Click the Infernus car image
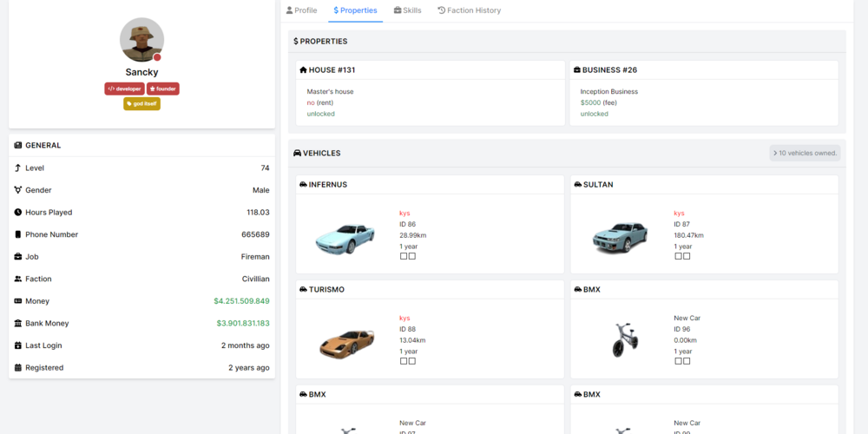 tap(346, 240)
